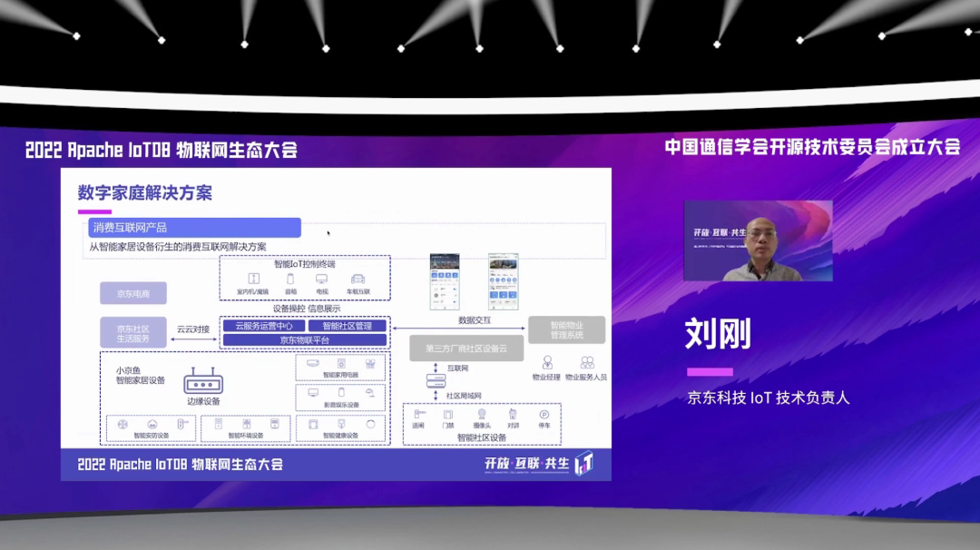Click the 京东社区生活服务 box
The image size is (980, 550).
[133, 333]
